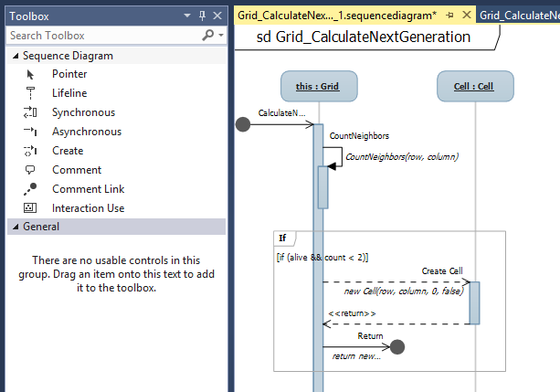Toggle the Toolbox auto-hide pin

point(202,16)
